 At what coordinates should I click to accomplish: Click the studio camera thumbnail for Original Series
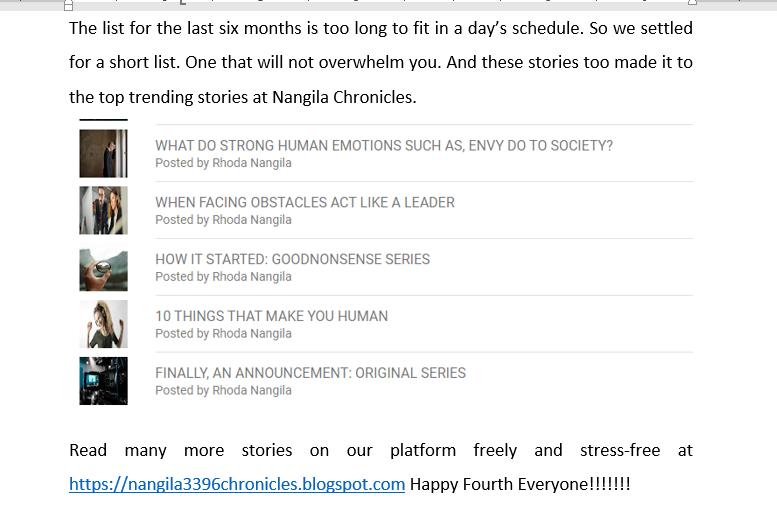pyautogui.click(x=103, y=381)
